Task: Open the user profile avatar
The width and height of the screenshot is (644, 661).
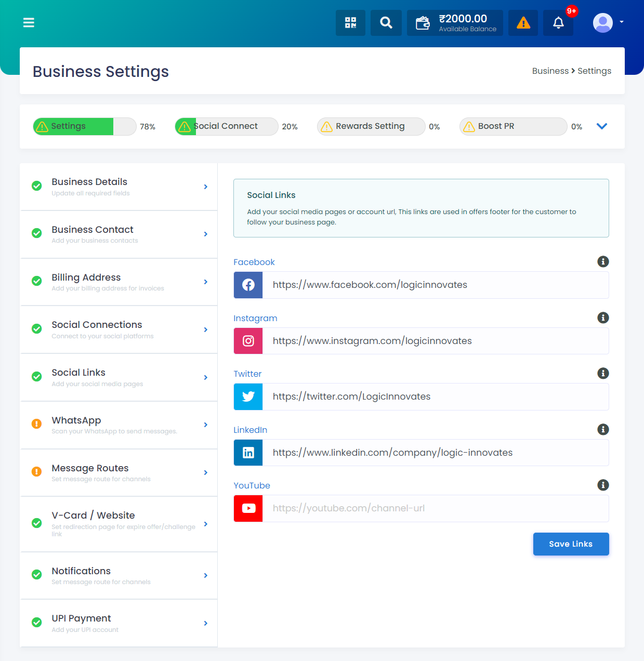Action: 603,23
